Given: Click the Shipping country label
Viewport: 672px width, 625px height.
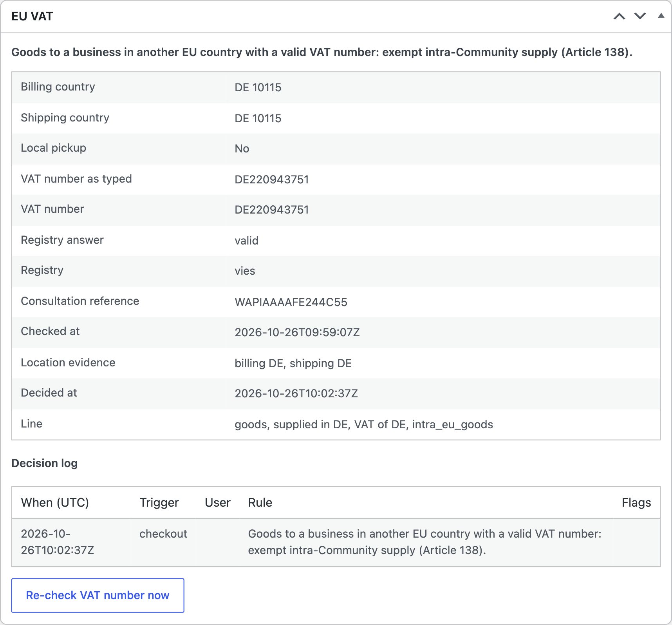Looking at the screenshot, I should [x=65, y=118].
